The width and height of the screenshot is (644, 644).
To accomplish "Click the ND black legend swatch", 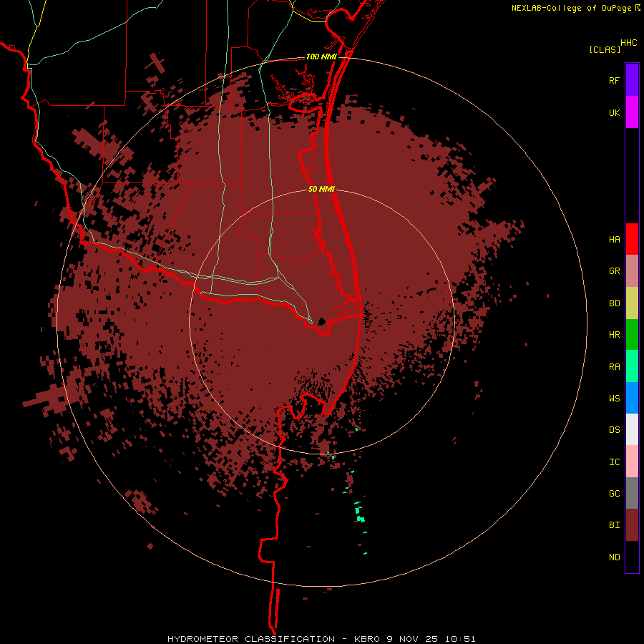I will [x=632, y=557].
